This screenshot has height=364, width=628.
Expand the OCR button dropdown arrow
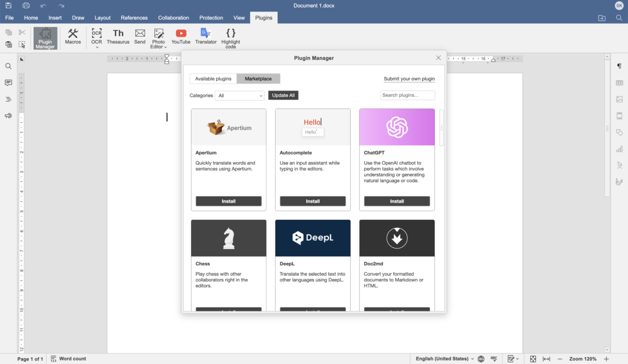97,47
